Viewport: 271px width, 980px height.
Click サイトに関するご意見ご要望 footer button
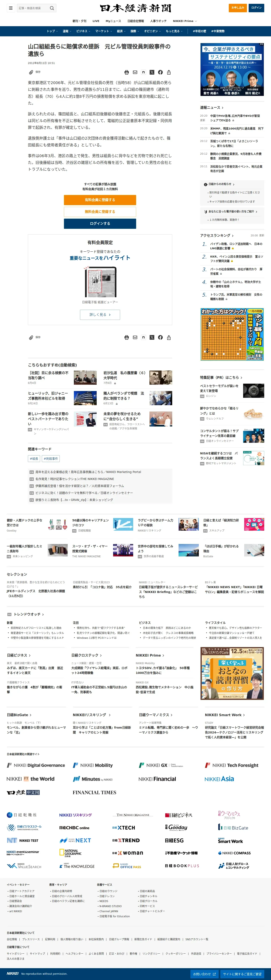pyautogui.click(x=242, y=974)
